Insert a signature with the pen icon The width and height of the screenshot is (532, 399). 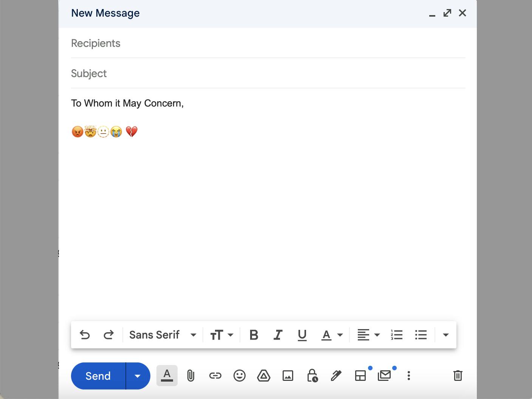[336, 376]
